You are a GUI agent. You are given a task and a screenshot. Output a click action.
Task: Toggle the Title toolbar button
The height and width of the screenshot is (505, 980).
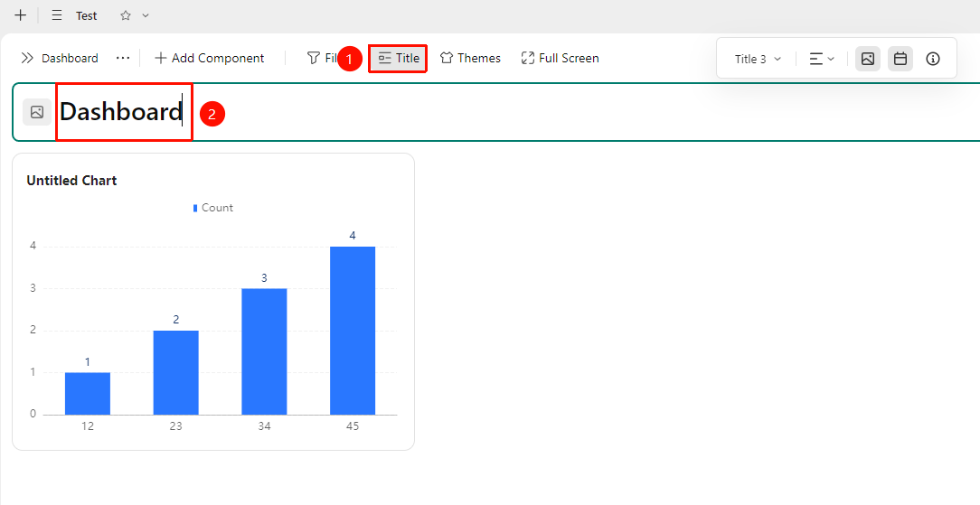pyautogui.click(x=399, y=58)
